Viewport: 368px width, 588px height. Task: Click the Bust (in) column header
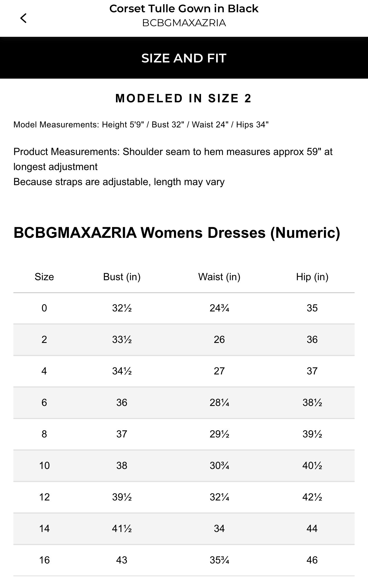click(122, 277)
